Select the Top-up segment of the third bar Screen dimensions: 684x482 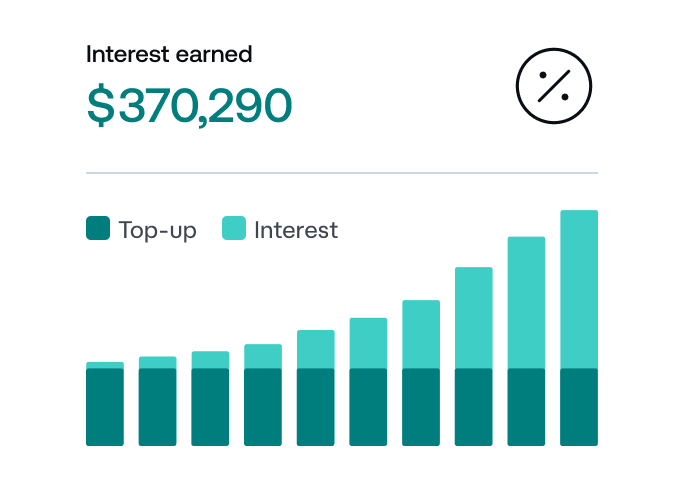coord(210,407)
